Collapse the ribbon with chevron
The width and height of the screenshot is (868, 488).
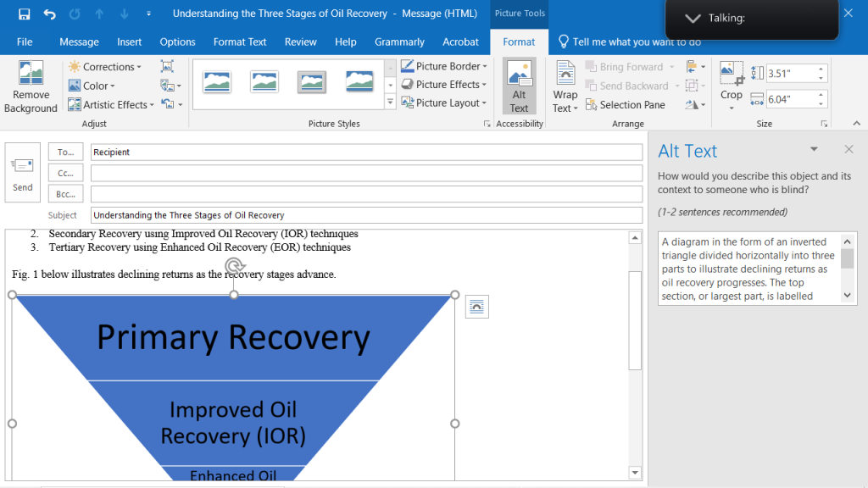point(856,124)
